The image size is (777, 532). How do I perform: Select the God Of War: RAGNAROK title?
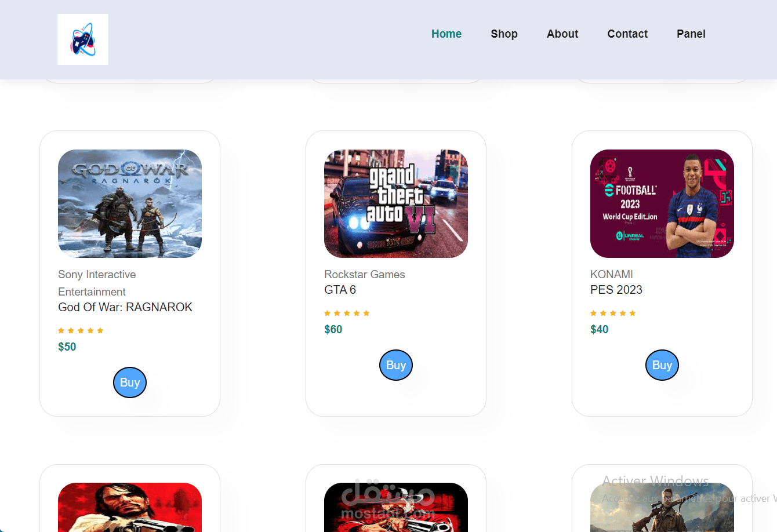pos(125,307)
